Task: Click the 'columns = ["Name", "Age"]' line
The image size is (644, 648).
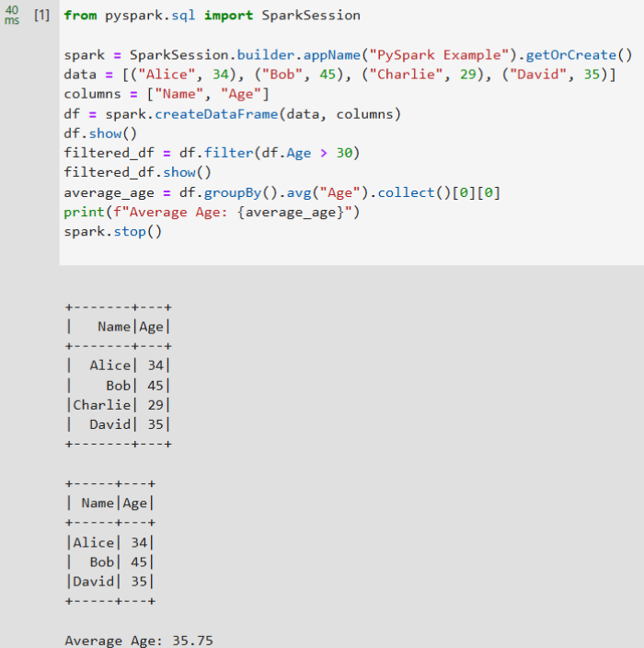Action: (x=167, y=94)
